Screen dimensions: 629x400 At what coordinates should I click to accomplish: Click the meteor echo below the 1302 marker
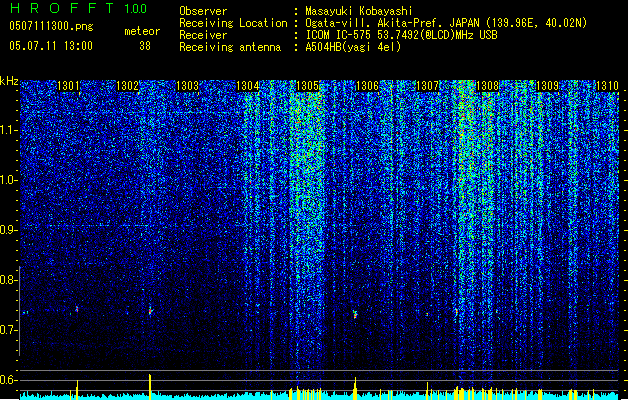coord(150,311)
